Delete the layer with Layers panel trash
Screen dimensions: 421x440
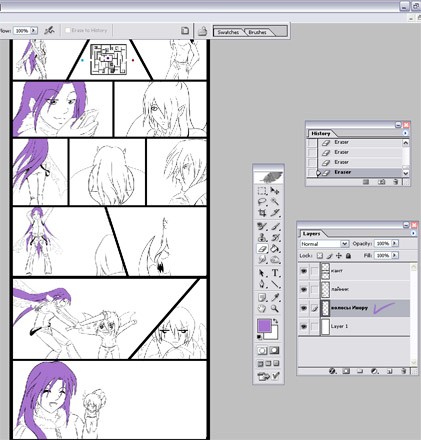click(x=403, y=371)
